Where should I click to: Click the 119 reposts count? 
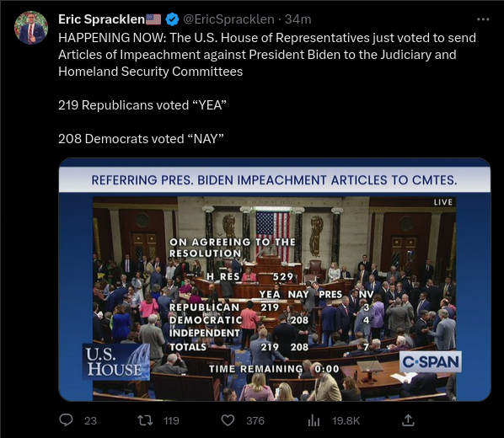(171, 420)
